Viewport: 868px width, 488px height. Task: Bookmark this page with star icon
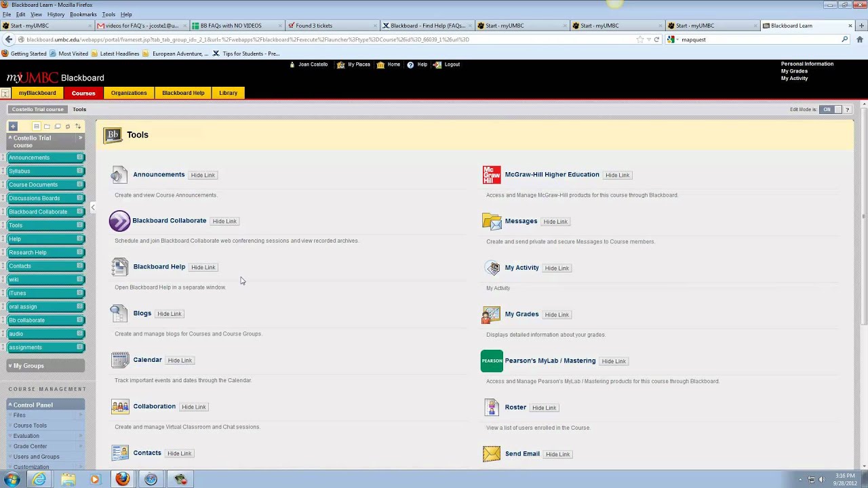[x=639, y=39]
